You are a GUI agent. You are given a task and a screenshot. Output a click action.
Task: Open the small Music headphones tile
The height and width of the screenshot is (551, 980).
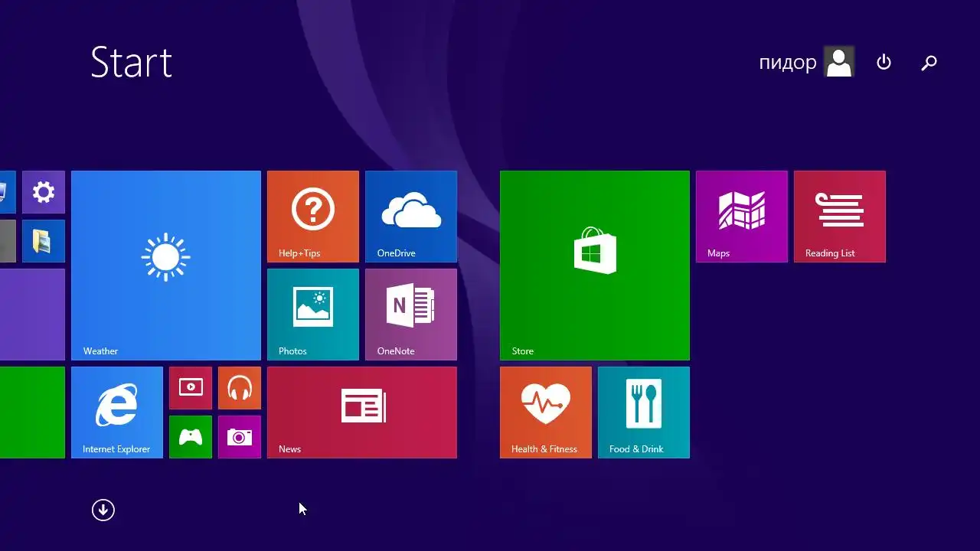tap(240, 388)
